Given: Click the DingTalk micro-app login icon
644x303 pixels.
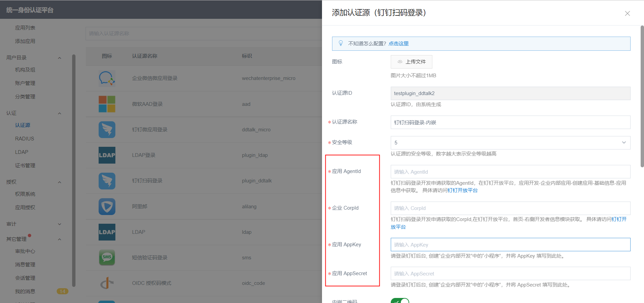Looking at the screenshot, I should [107, 130].
